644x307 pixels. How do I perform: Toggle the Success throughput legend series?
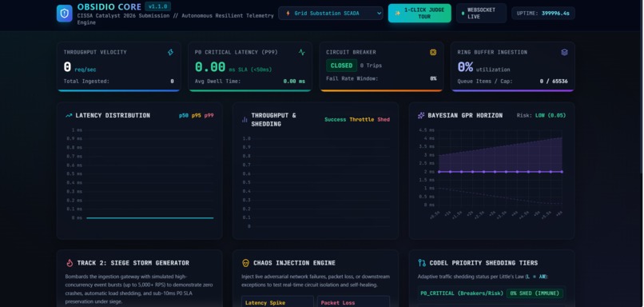click(335, 120)
